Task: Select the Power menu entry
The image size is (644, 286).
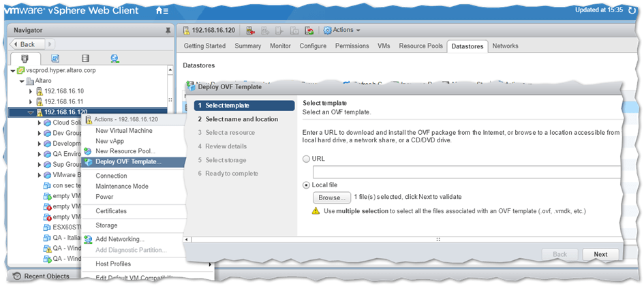Action: (x=104, y=197)
